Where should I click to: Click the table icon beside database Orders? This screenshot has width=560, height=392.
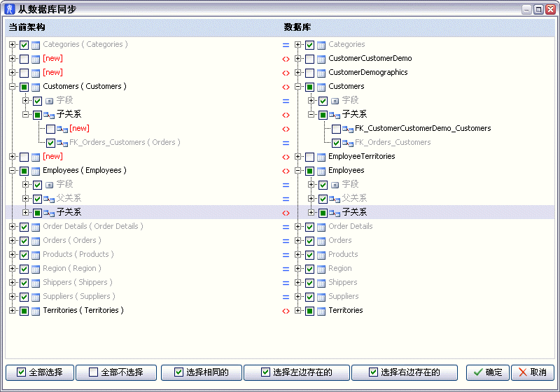tap(321, 241)
